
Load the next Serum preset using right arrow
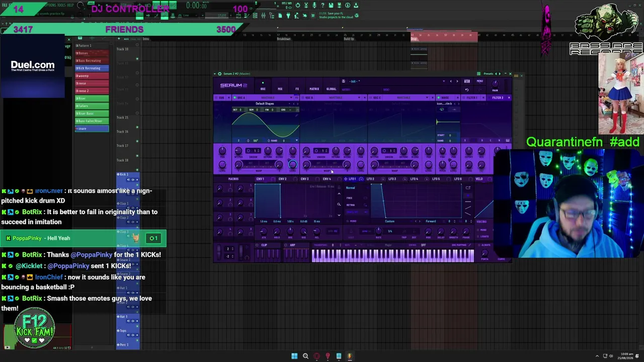coord(457,81)
